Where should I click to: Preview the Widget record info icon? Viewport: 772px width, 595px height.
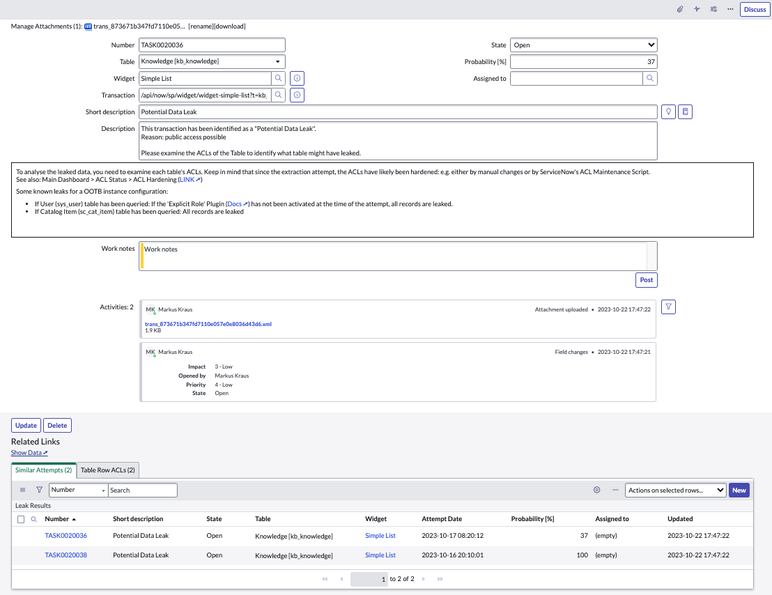coord(297,78)
